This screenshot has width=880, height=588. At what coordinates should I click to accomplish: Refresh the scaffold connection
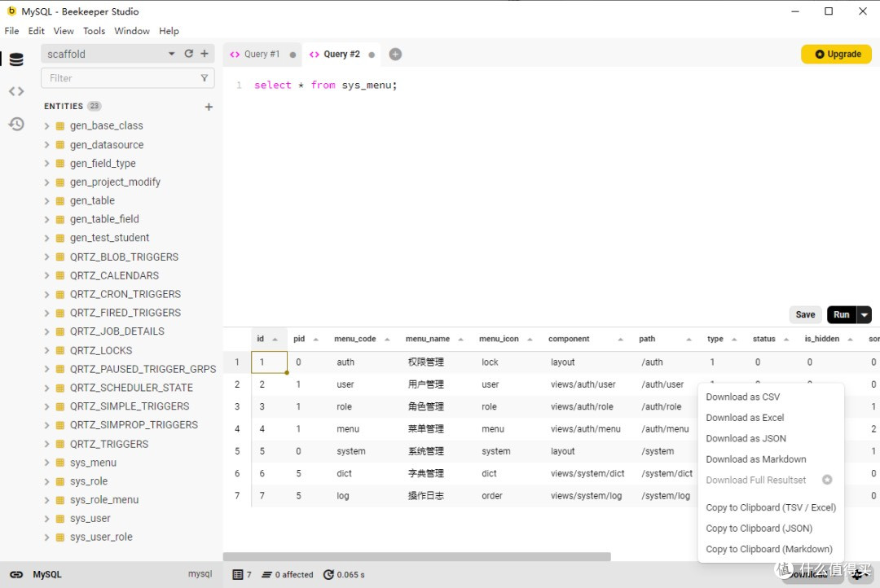click(x=187, y=52)
